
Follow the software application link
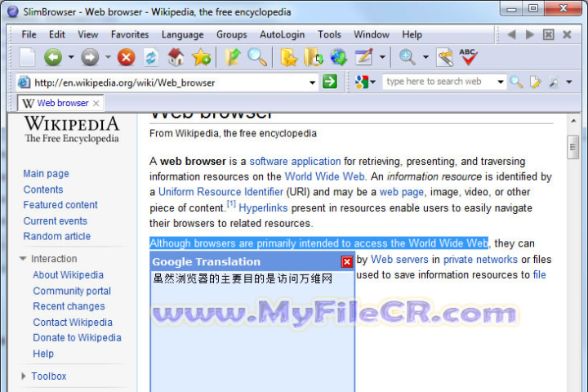click(x=295, y=162)
